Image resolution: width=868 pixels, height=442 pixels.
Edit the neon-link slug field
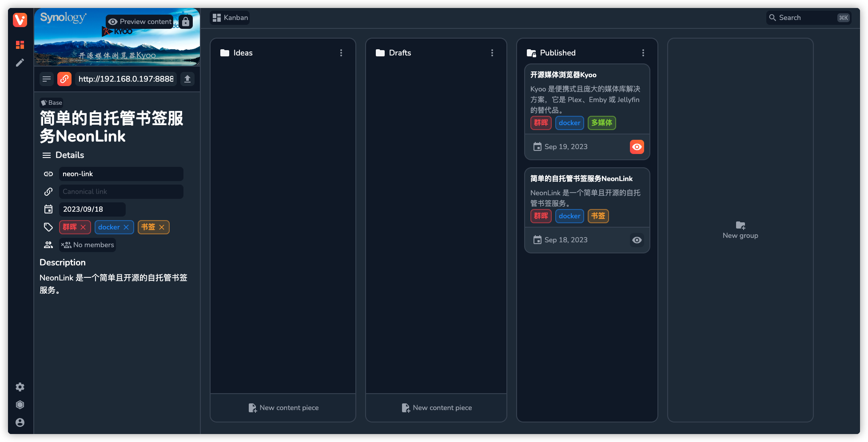121,174
